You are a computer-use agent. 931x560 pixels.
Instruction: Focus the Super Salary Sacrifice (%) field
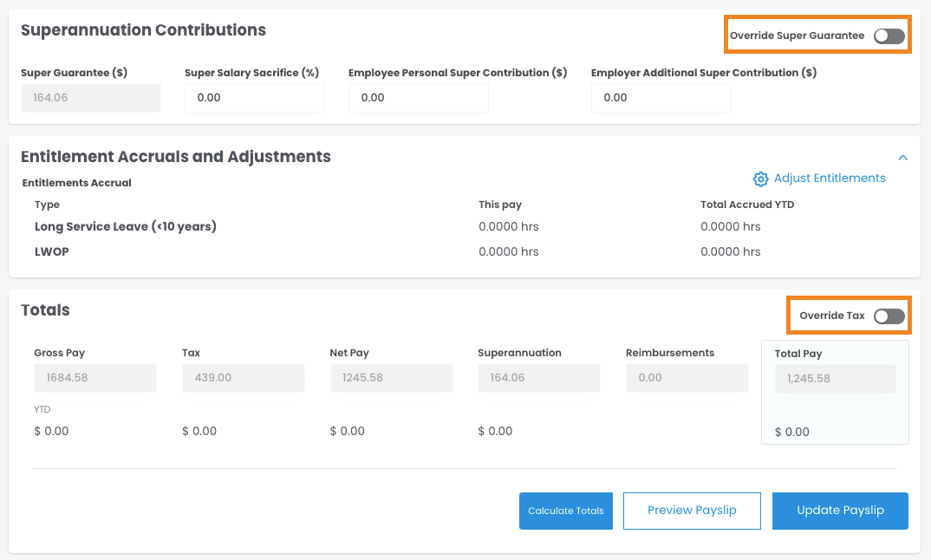pos(254,98)
